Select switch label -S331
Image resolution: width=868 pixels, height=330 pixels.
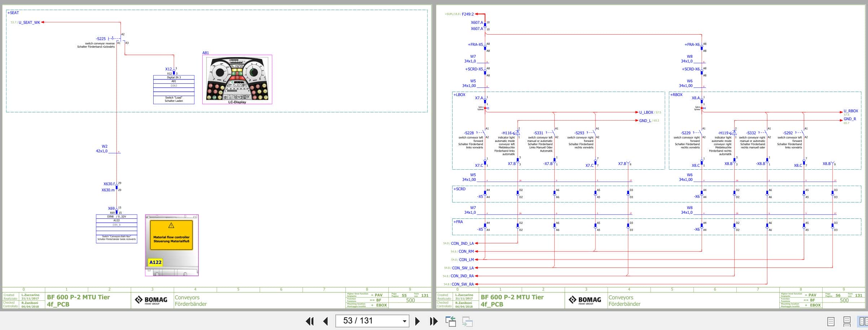(x=538, y=133)
